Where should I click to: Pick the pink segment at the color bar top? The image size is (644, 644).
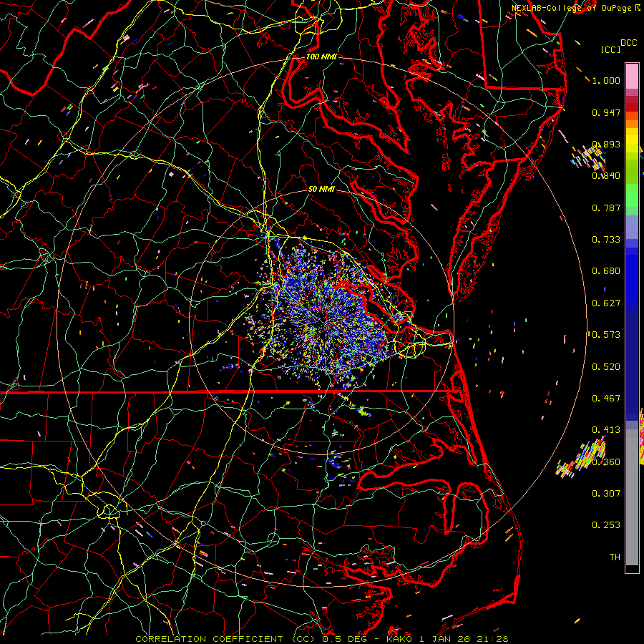pyautogui.click(x=632, y=76)
